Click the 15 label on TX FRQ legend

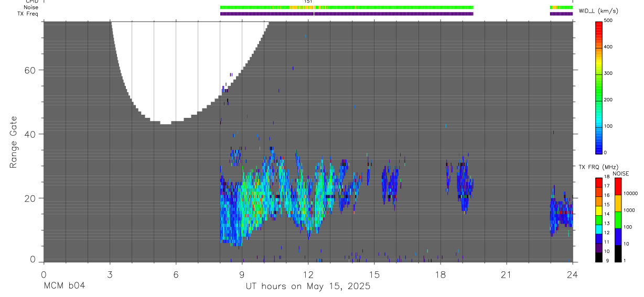click(607, 205)
